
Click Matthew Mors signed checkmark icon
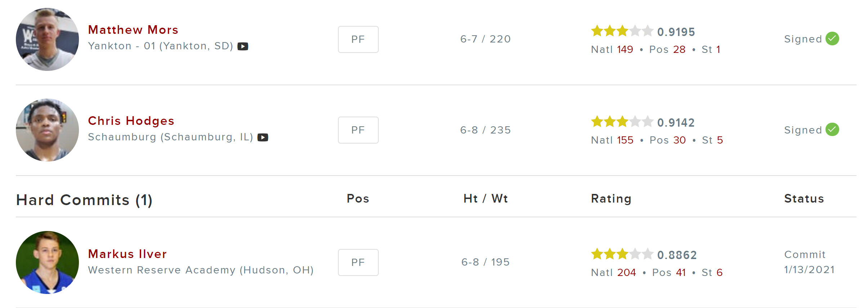pyautogui.click(x=832, y=38)
